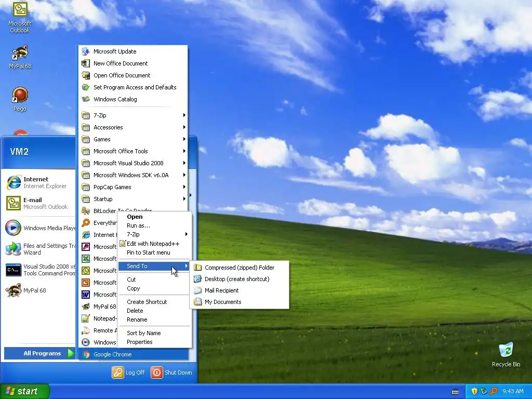The image size is (532, 399).
Task: Select the MyPal 68 desktop icon
Action: coord(20,57)
